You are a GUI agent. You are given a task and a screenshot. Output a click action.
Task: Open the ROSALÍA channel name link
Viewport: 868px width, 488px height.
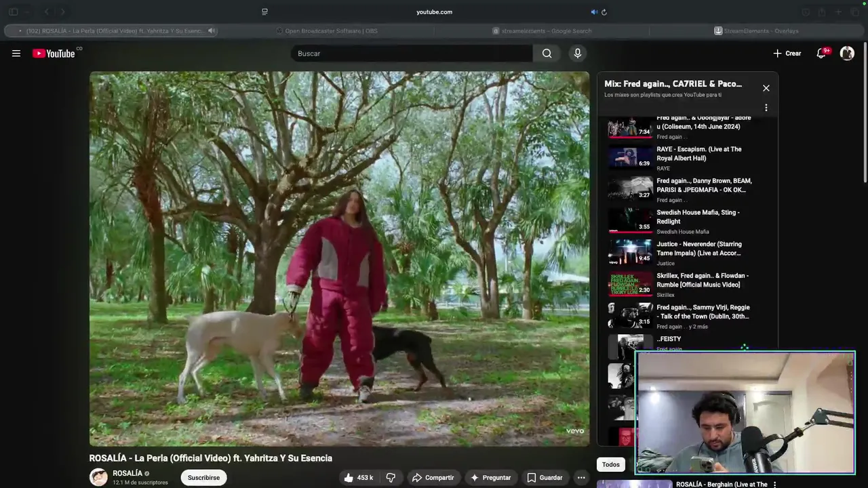coord(127,473)
